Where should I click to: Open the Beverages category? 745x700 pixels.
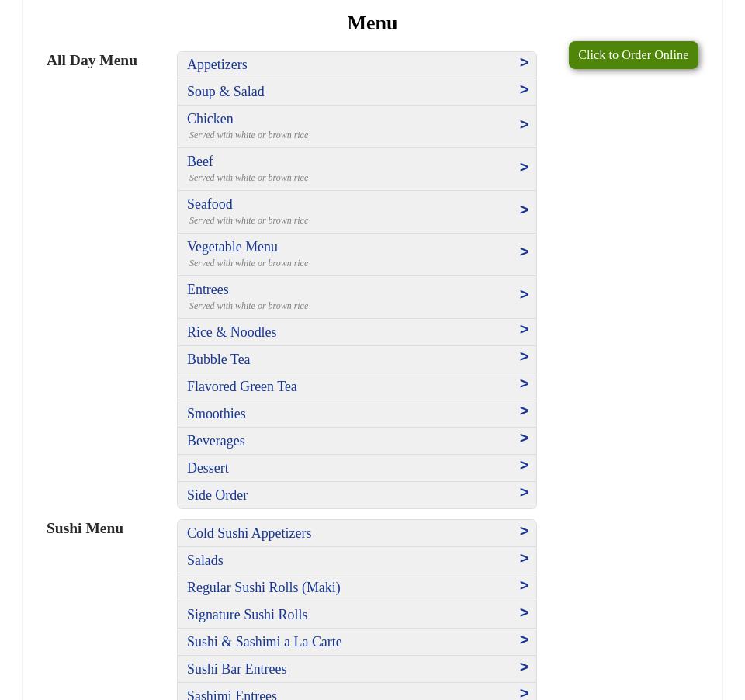(x=216, y=441)
